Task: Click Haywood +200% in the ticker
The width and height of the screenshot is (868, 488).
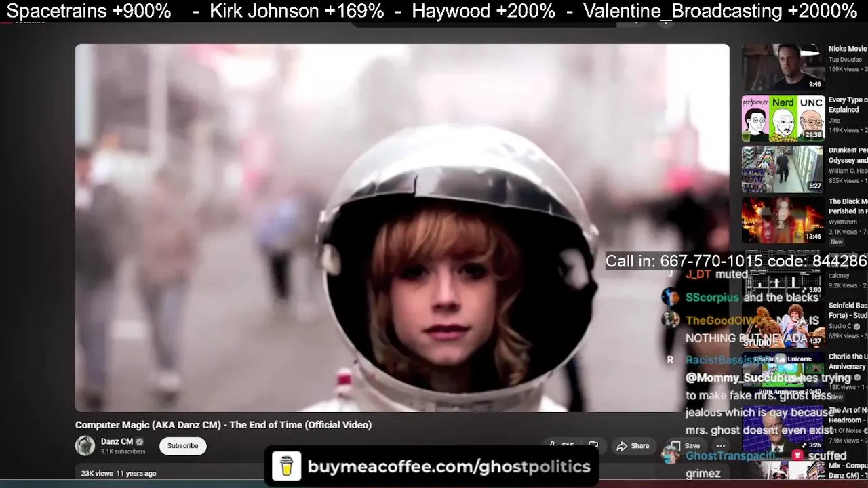Action: pos(484,11)
